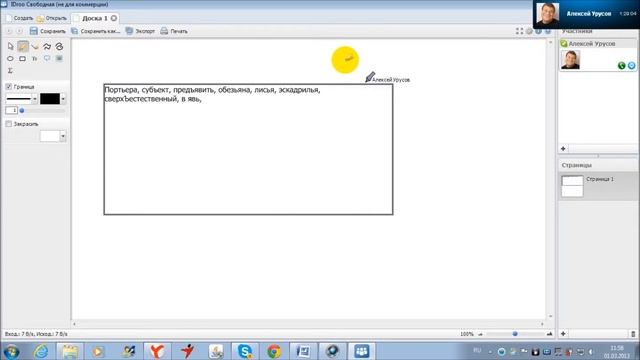Image resolution: width=640 pixels, height=360 pixels.
Task: Click the white fill color swatch
Action: (50, 136)
